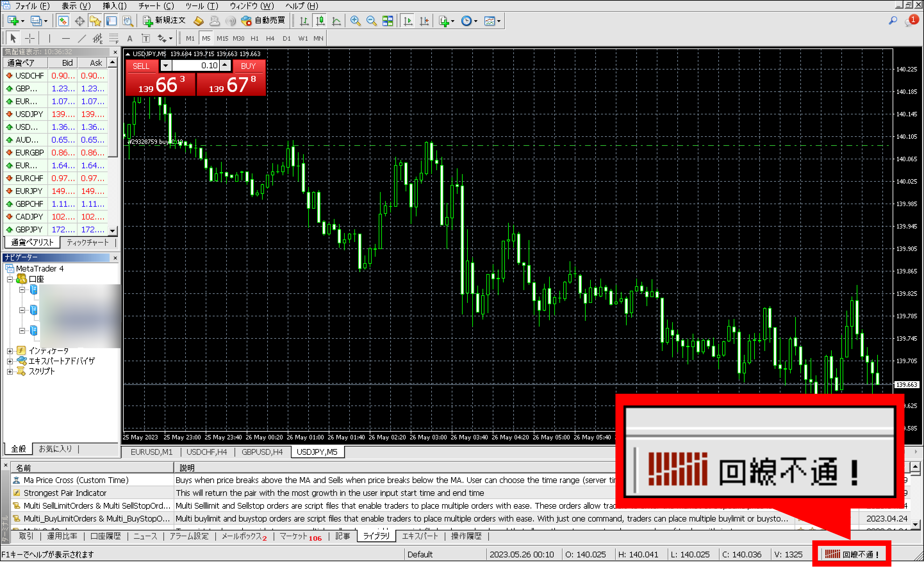This screenshot has height=567, width=924.
Task: Click the 0.10 lot size input field
Action: (195, 65)
